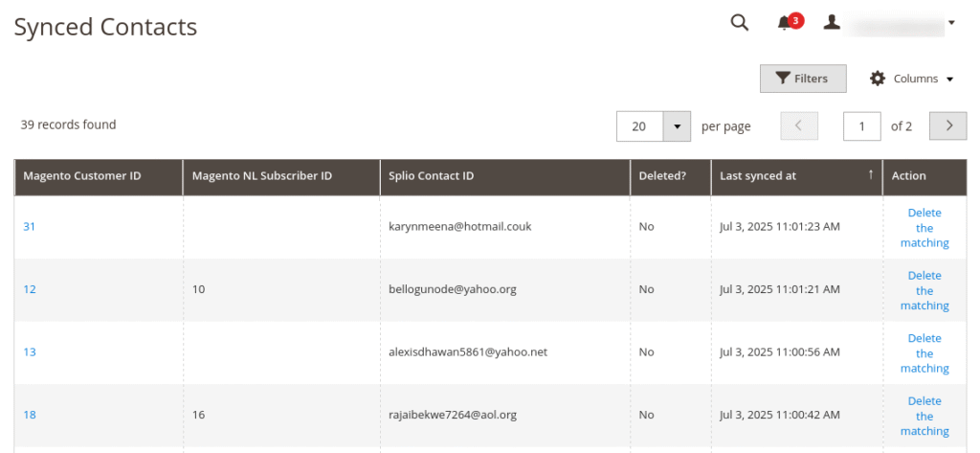Sort by Splio Contact ID header
The height and width of the screenshot is (453, 980).
(x=432, y=176)
